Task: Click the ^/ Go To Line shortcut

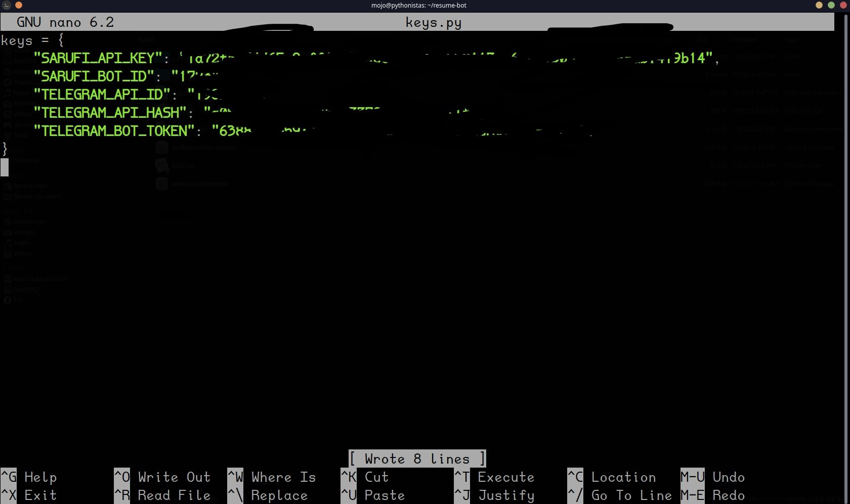Action: pos(620,495)
